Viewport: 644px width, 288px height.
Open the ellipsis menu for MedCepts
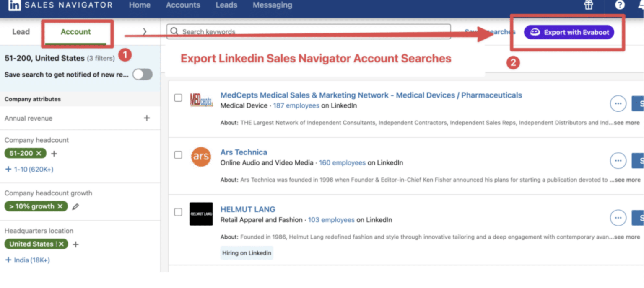click(x=618, y=103)
